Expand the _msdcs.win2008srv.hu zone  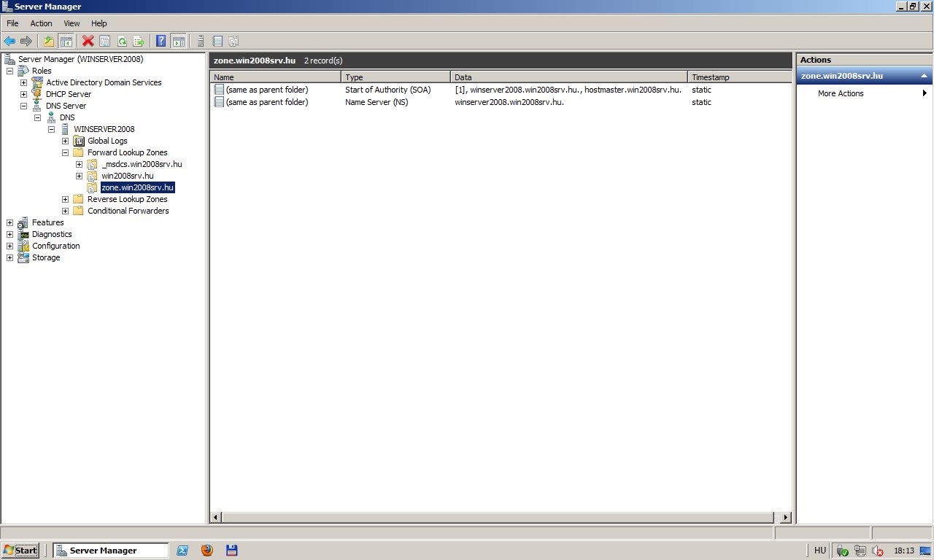click(x=79, y=164)
